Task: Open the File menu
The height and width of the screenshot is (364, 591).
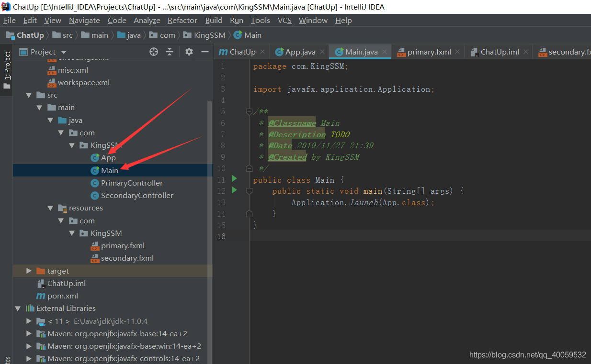Action: coord(10,20)
